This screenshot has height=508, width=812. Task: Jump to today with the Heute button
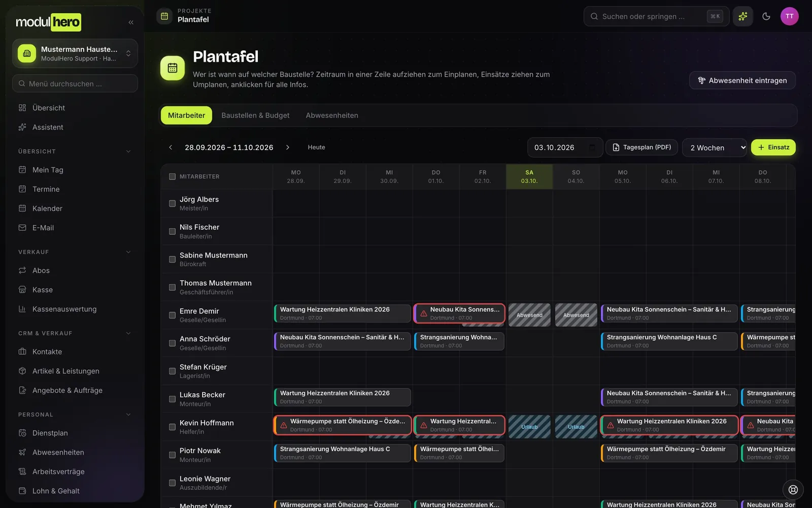316,147
